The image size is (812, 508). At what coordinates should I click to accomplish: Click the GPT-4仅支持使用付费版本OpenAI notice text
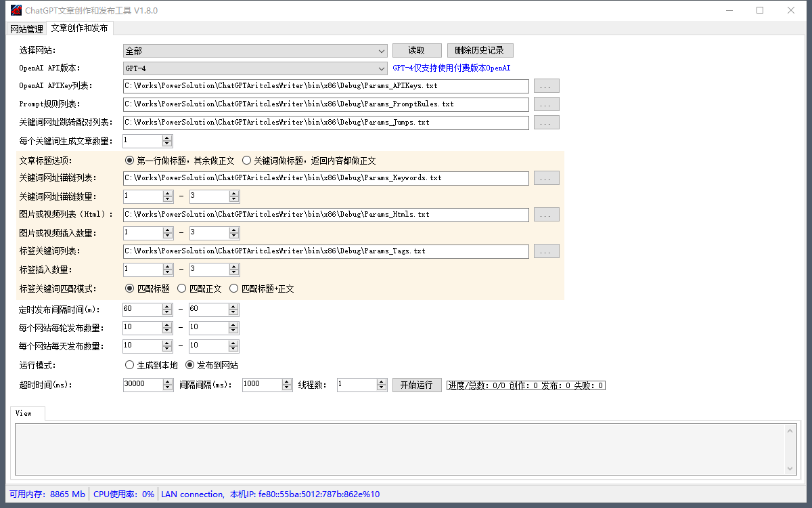point(451,68)
